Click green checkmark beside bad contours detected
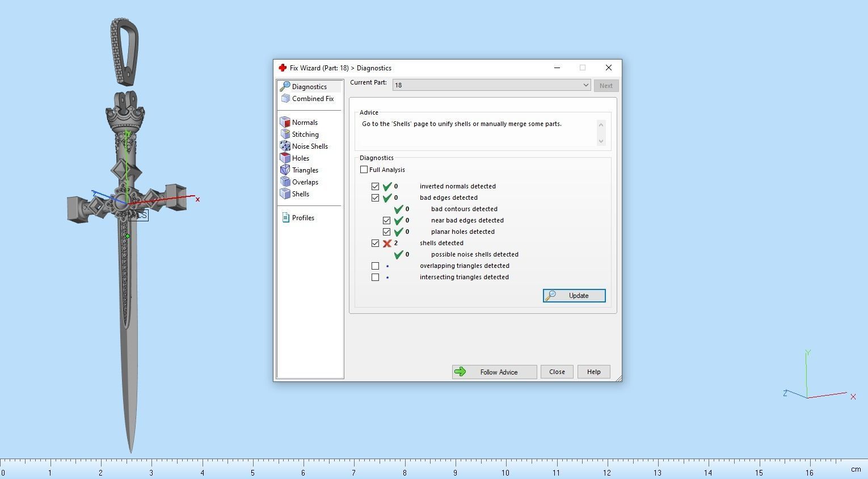868x479 pixels. pyautogui.click(x=399, y=209)
